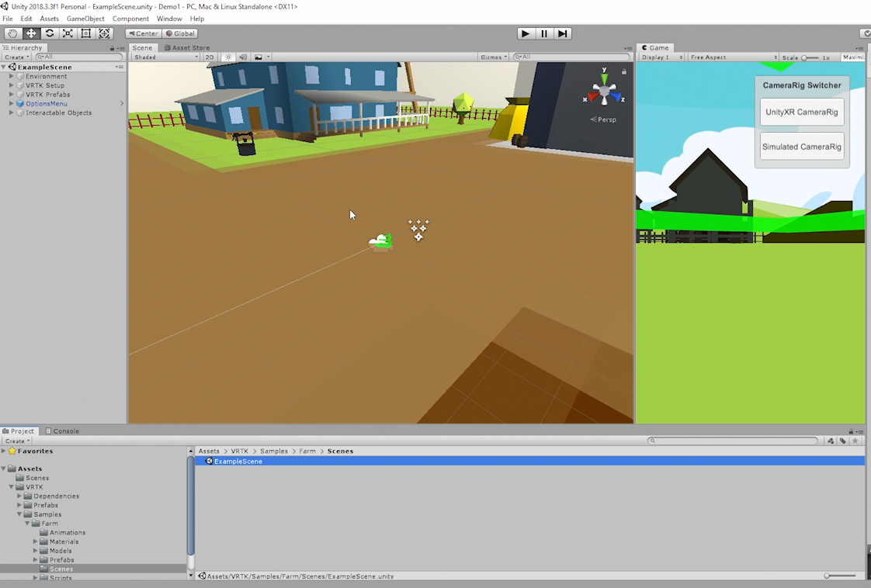871x588 pixels.
Task: Collapse the ExampleScene root in Hierarchy
Action: coord(4,67)
